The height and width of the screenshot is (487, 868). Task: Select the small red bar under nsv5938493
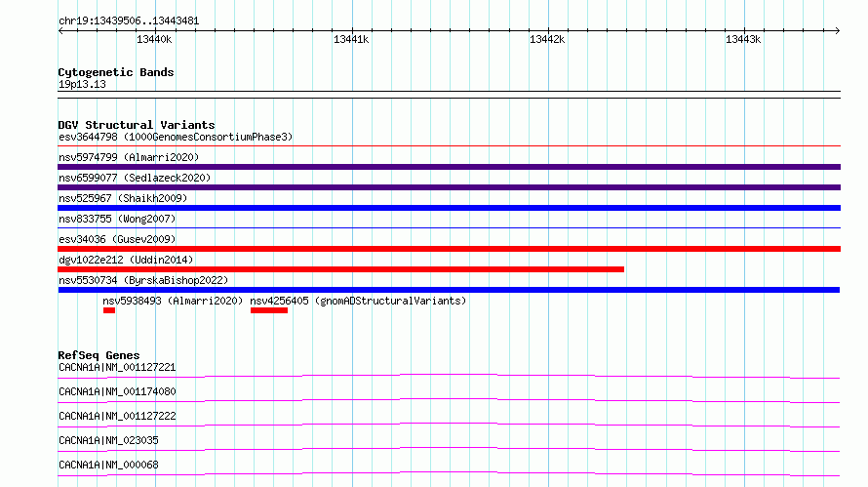coord(109,310)
